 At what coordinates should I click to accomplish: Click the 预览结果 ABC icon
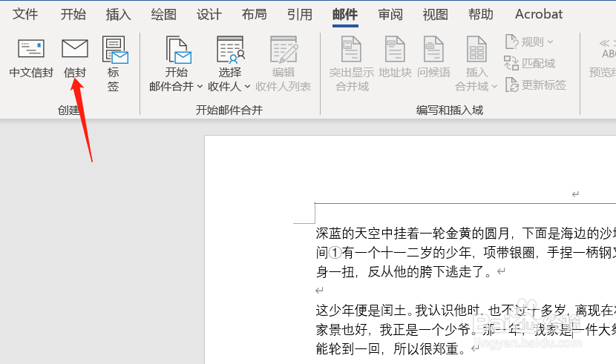tap(607, 49)
